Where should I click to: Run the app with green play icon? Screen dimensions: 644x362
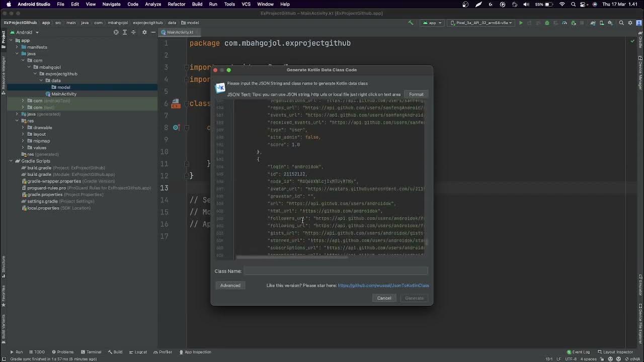coord(521,23)
